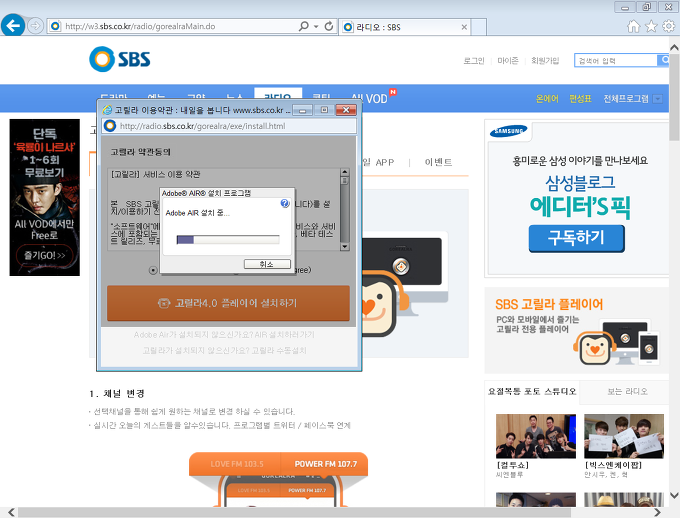The image size is (680, 518).
Task: Click the terms text scrollbar up arrow
Action: tap(345, 172)
